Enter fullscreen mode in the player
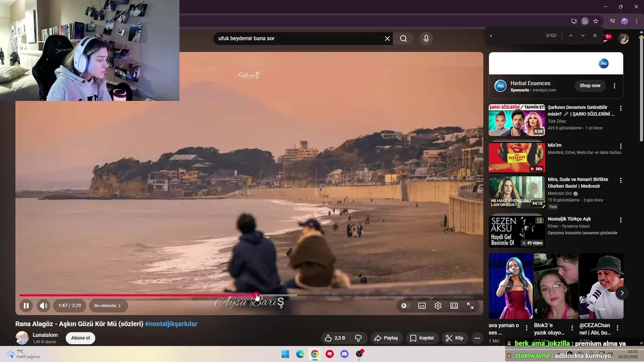This screenshot has height=362, width=644. [x=470, y=306]
